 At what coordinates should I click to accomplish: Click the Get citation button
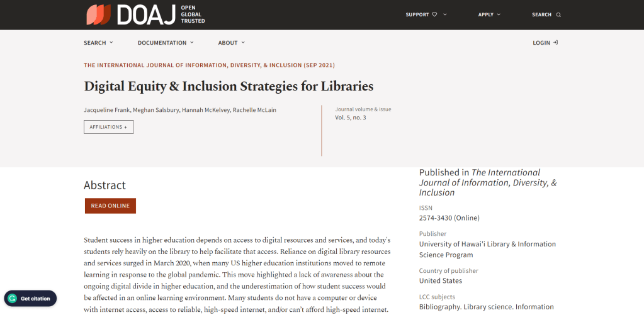[35, 299]
